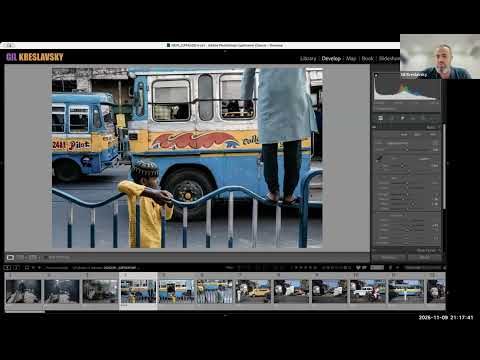Filter by flagged photos icon
This screenshot has width=480, height=360.
[x=239, y=267]
